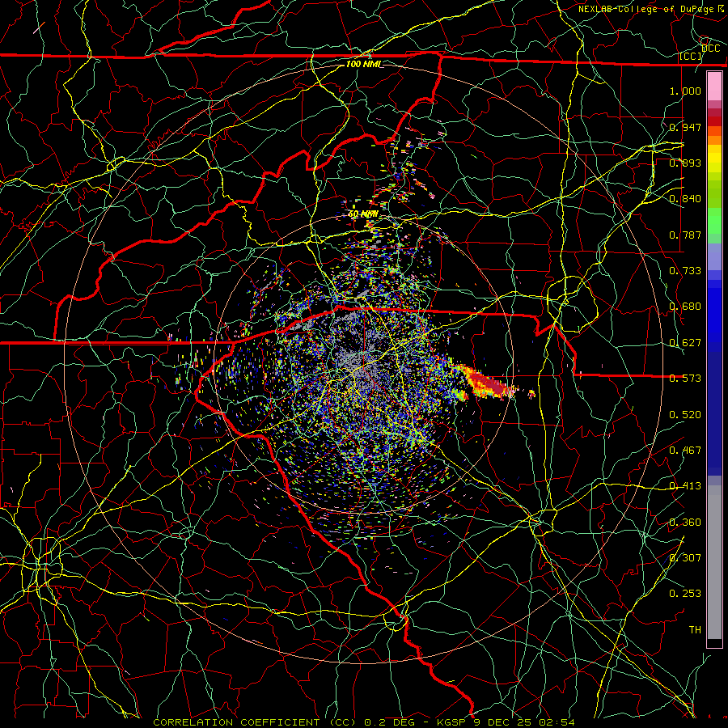
Task: Pick the bright green swatch on the color bar
Action: 714,221
